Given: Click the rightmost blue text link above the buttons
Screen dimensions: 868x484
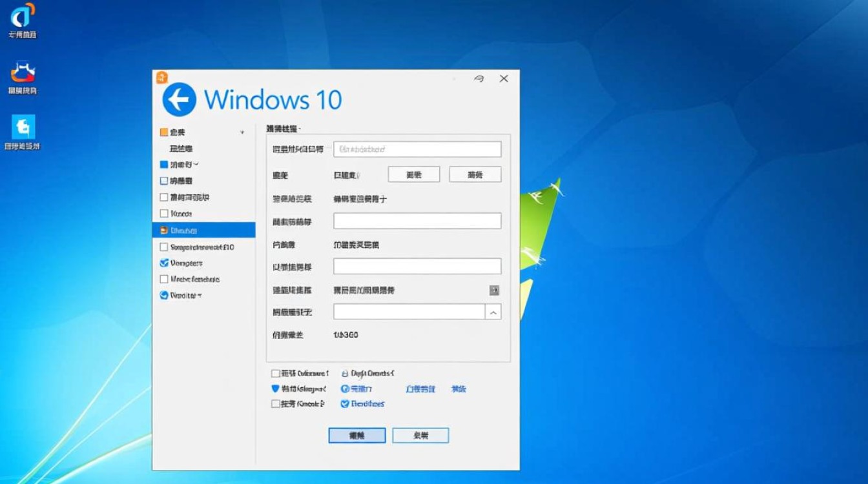Looking at the screenshot, I should [x=459, y=388].
